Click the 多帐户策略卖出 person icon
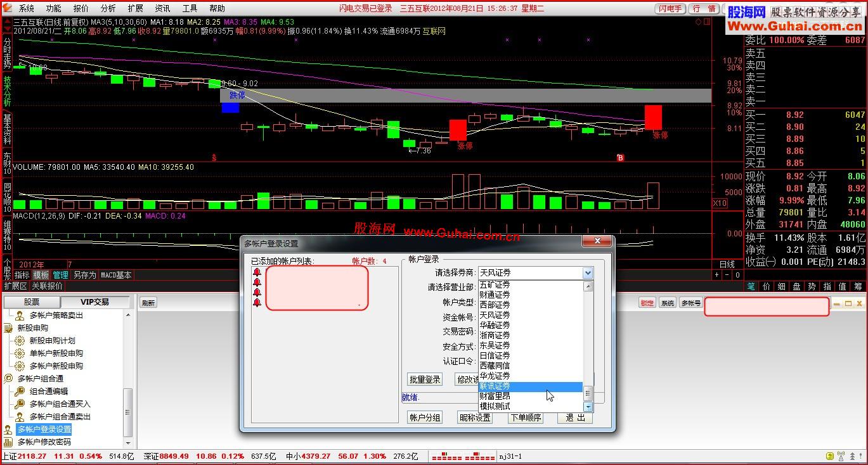The width and height of the screenshot is (868, 465). pos(20,315)
